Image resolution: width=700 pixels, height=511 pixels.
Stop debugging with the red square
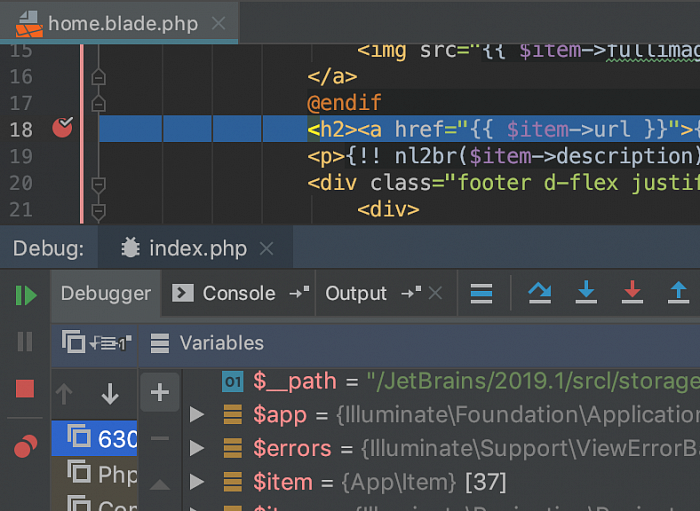click(x=25, y=389)
